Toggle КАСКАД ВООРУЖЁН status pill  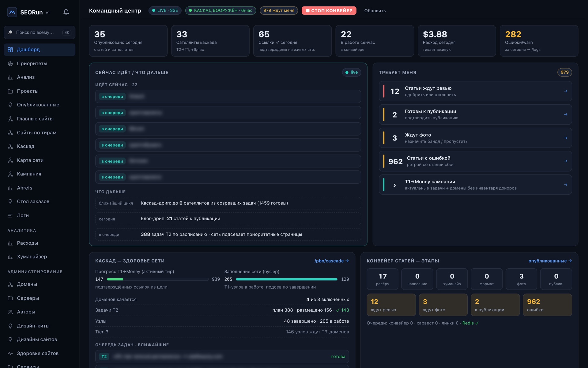pyautogui.click(x=221, y=10)
